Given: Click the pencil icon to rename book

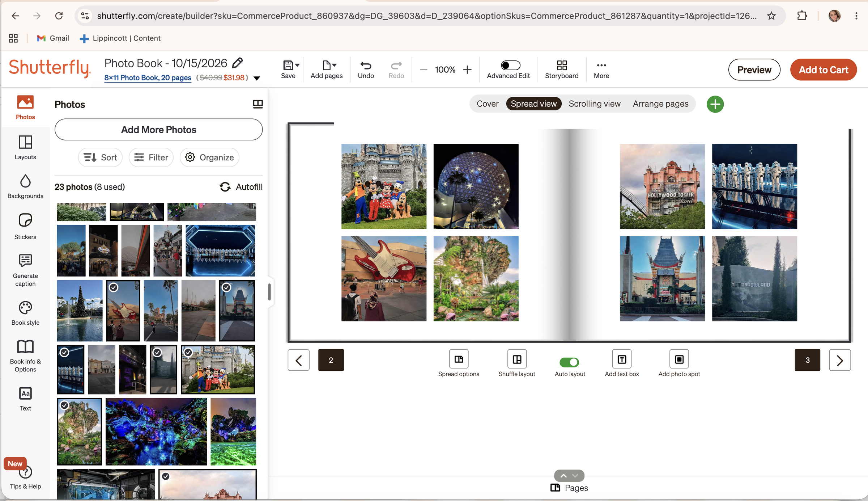Looking at the screenshot, I should tap(237, 63).
